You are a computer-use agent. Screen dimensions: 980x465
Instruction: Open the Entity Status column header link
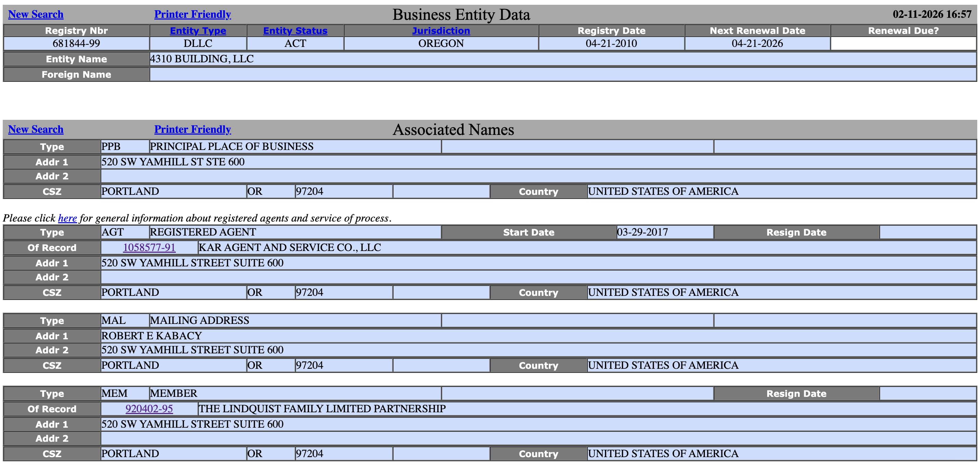point(295,30)
